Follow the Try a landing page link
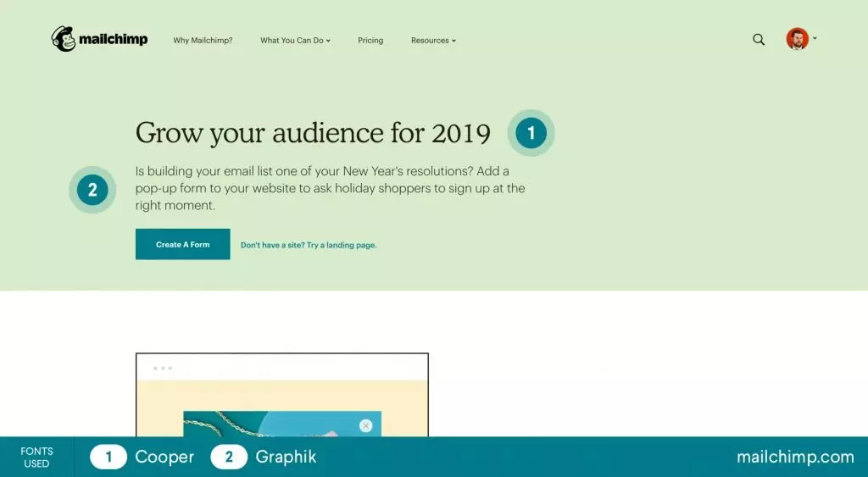 tap(309, 245)
